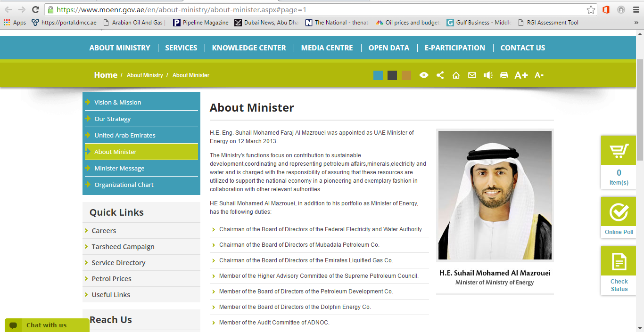Screen dimensions: 644x332
Task: Open the CONTACT US menu
Action: point(522,48)
